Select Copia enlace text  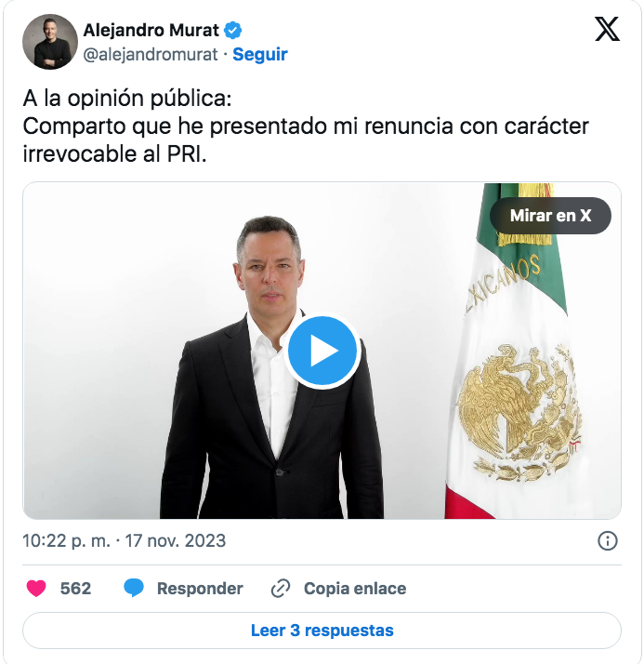355,589
